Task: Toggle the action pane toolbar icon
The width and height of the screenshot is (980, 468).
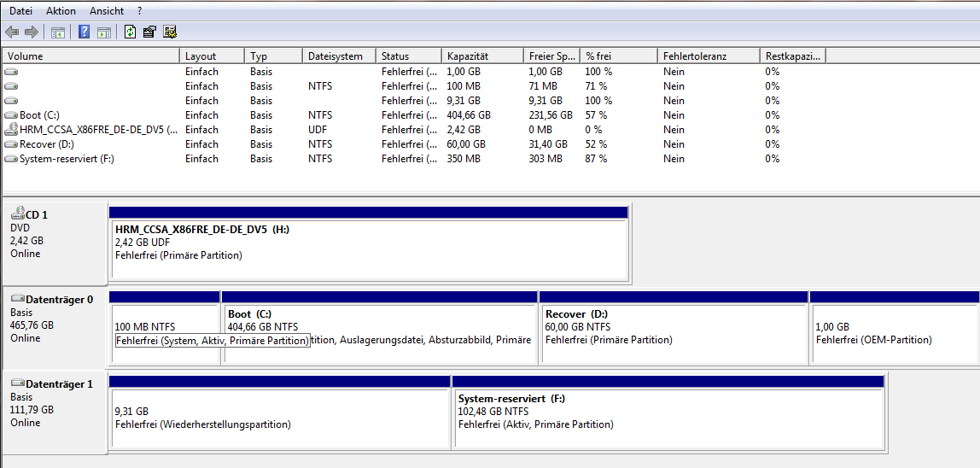Action: 104,32
